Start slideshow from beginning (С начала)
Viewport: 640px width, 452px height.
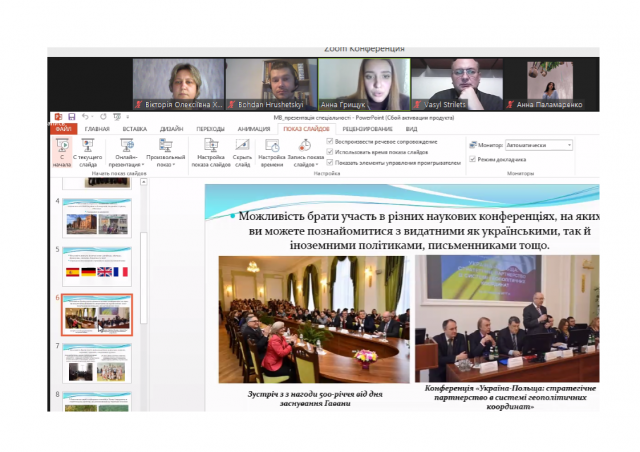(62, 152)
